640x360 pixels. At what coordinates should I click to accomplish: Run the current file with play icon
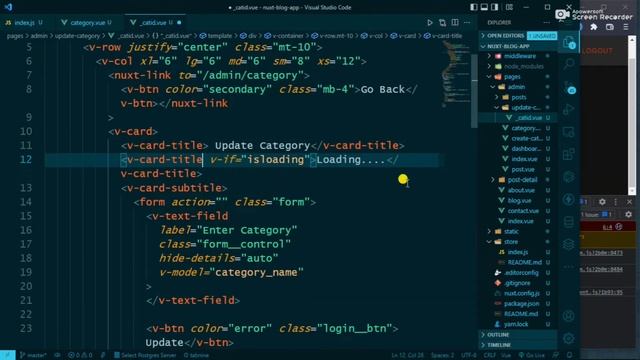pyautogui.click(x=430, y=23)
